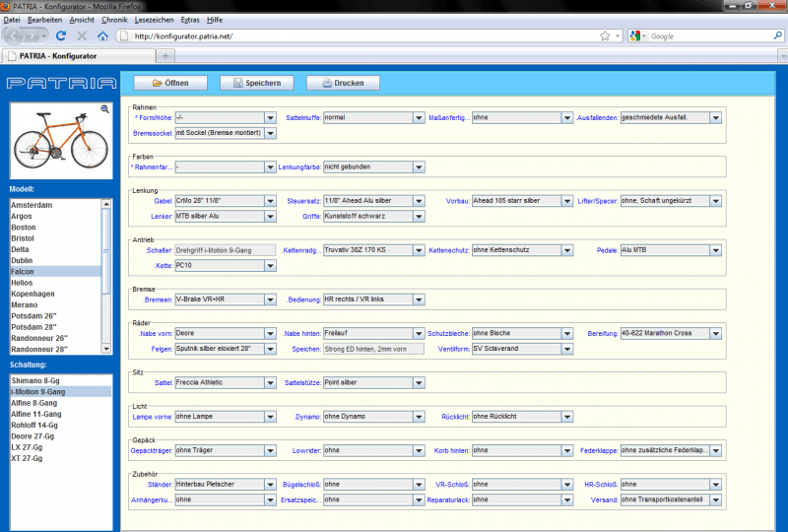Select Shimano 8-Gg in Schaltung list
This screenshot has height=532, width=788.
pyautogui.click(x=61, y=380)
